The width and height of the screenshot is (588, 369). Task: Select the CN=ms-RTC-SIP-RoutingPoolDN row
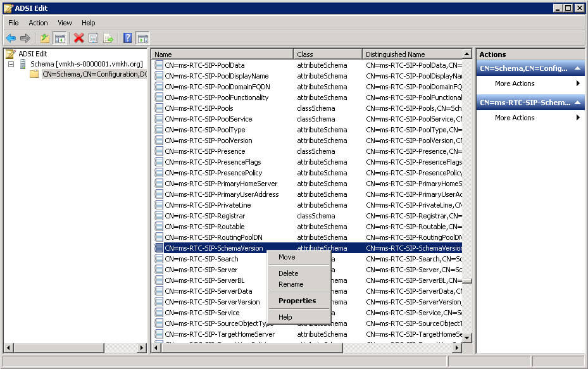[x=308, y=237]
